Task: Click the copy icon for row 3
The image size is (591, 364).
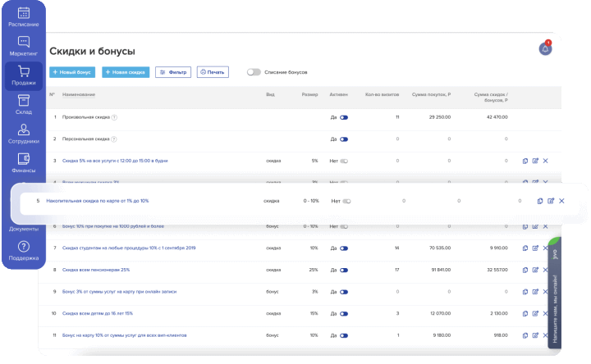Action: coord(525,161)
